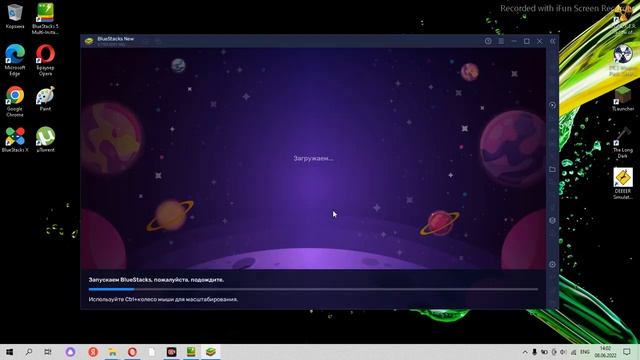
Task: Open the taskbar clock and date
Action: click(605, 352)
